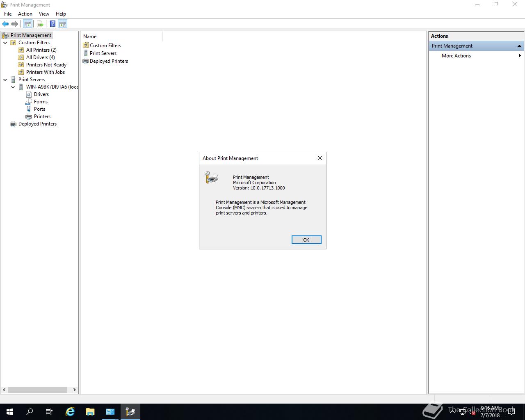The width and height of the screenshot is (525, 420).
Task: Switch to Server Manager on the taskbar
Action: point(110,412)
